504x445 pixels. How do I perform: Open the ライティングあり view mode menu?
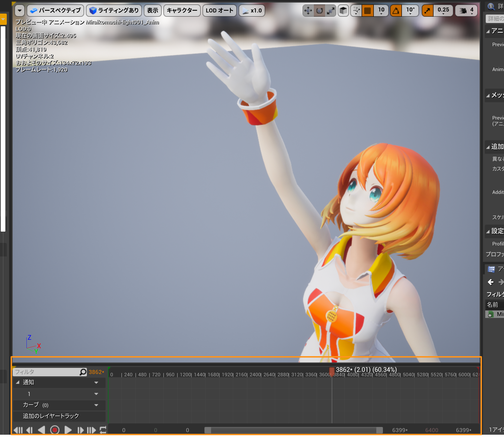coord(114,11)
